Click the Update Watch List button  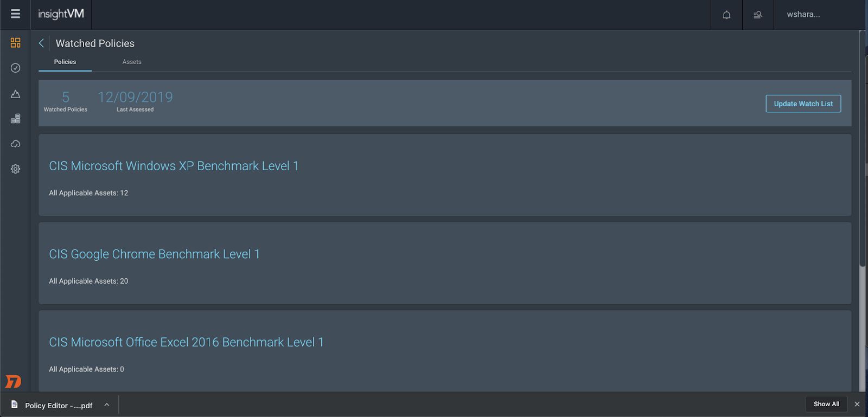tap(803, 104)
